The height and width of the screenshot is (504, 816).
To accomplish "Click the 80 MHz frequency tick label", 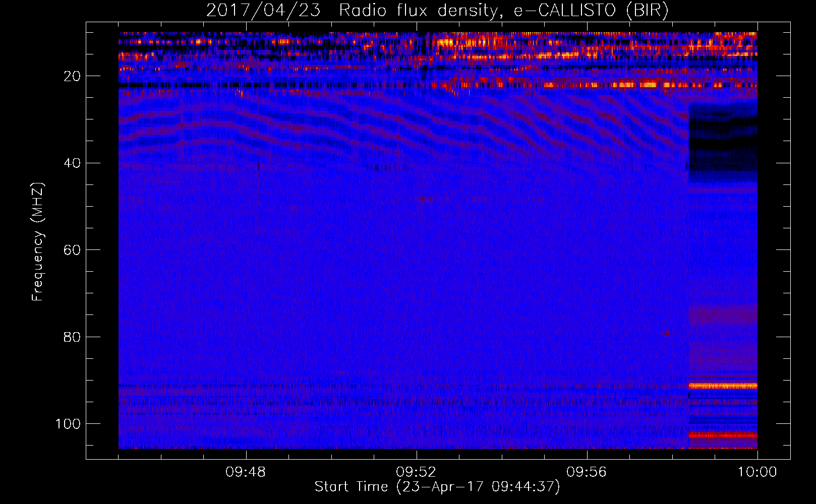I will pos(72,337).
